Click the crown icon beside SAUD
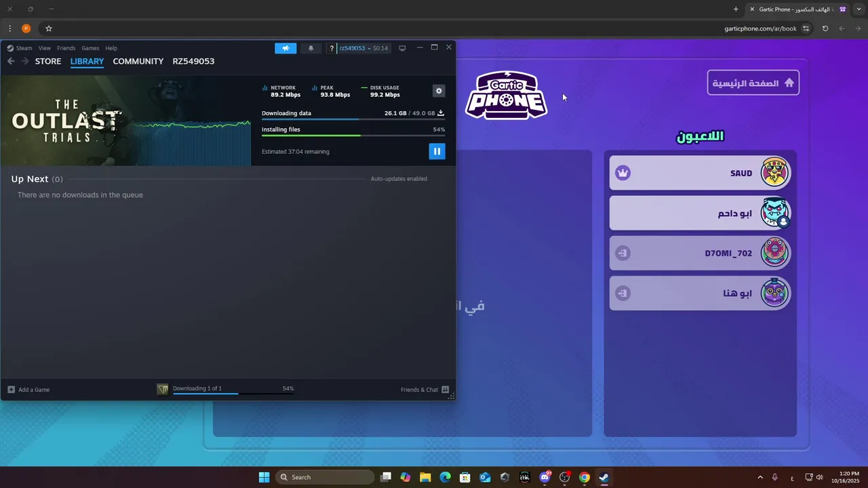The height and width of the screenshot is (488, 868). (x=623, y=173)
